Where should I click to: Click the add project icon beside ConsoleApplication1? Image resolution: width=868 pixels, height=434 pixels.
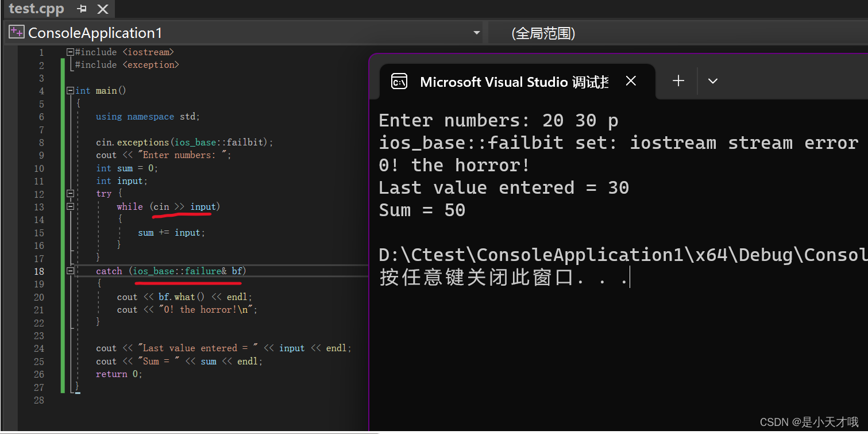[x=16, y=32]
